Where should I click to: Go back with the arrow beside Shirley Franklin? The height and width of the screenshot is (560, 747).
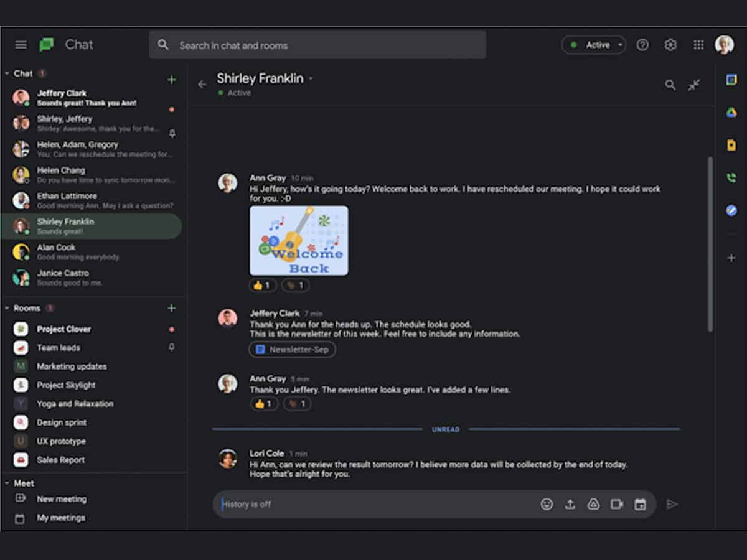pos(202,84)
